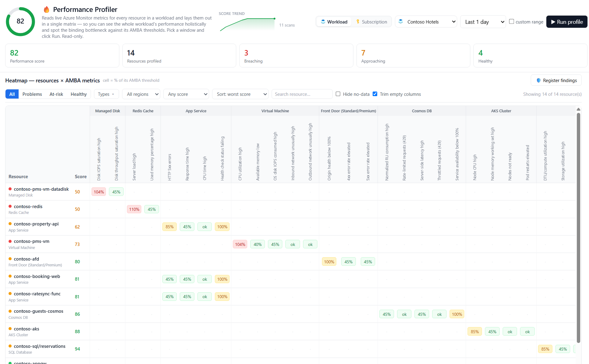The width and height of the screenshot is (589, 364).
Task: Click the contoso-sql/reservations resource name
Action: point(40,346)
